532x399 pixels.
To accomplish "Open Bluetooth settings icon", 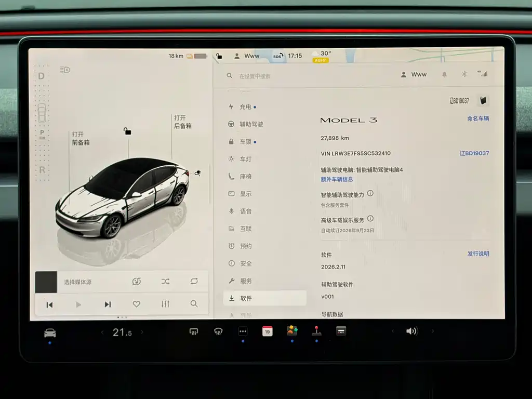I will tap(464, 74).
